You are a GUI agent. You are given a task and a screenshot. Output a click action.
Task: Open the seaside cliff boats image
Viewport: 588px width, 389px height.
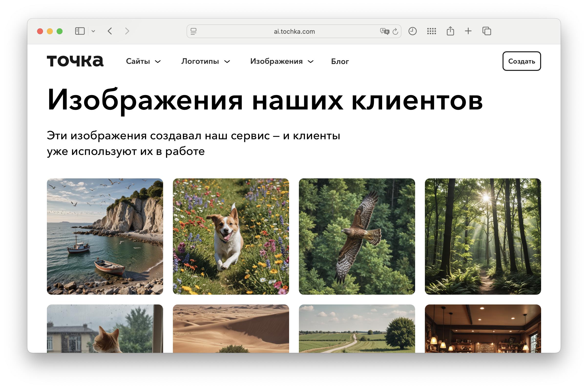[105, 237]
